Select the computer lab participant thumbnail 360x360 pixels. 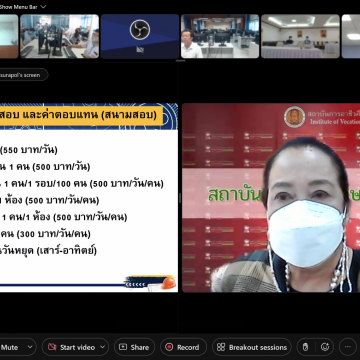(60, 36)
